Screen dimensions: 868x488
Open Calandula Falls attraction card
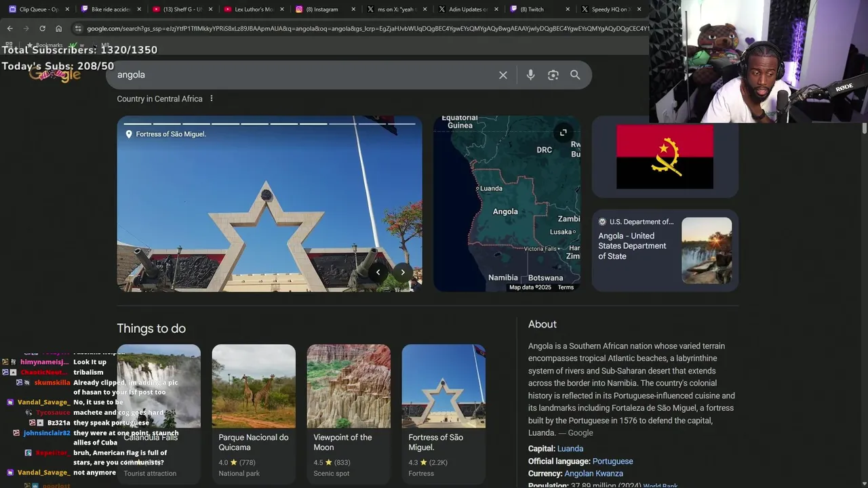point(159,414)
